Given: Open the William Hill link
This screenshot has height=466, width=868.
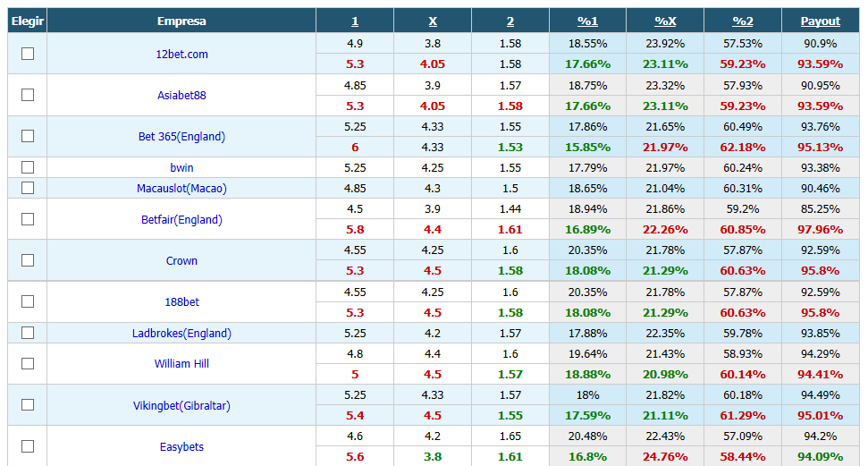Looking at the screenshot, I should pos(181,363).
